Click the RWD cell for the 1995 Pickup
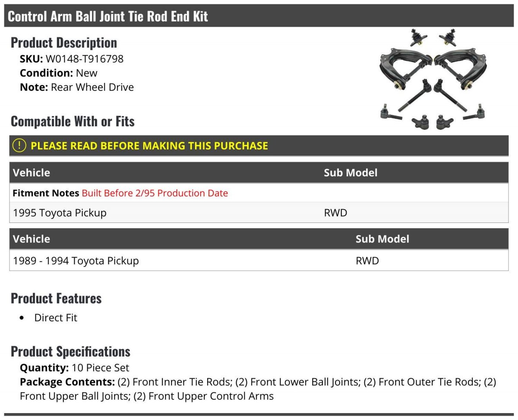This screenshot has height=420, width=518. coord(335,213)
